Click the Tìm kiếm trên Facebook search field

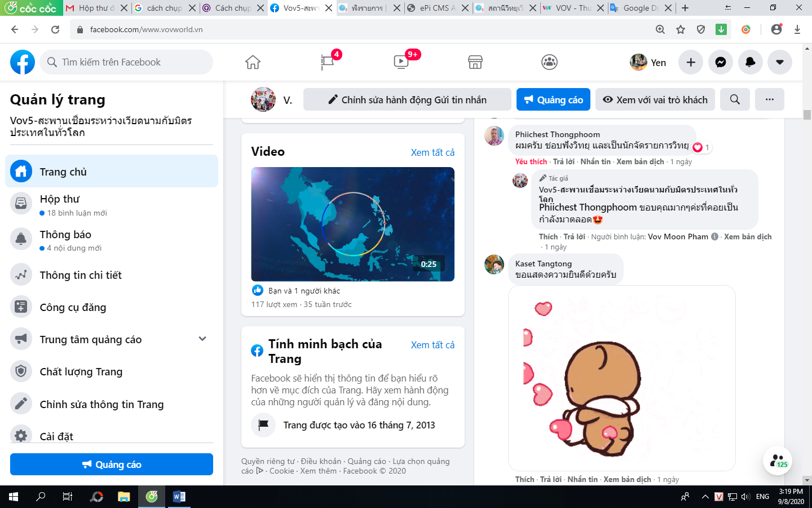126,62
